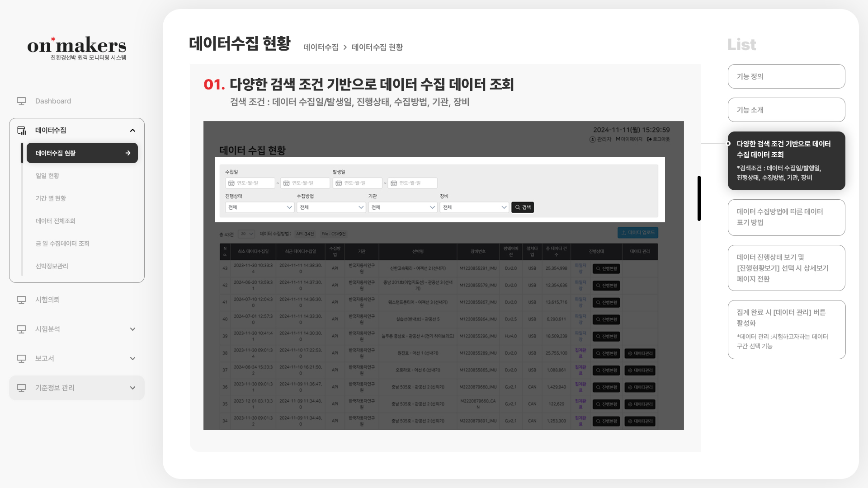Click 데이터수집 breadcrumb link
Viewport: 868px width, 488px height.
321,47
